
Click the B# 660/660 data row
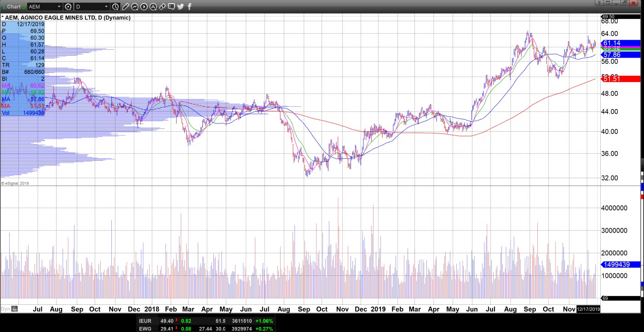(x=23, y=72)
